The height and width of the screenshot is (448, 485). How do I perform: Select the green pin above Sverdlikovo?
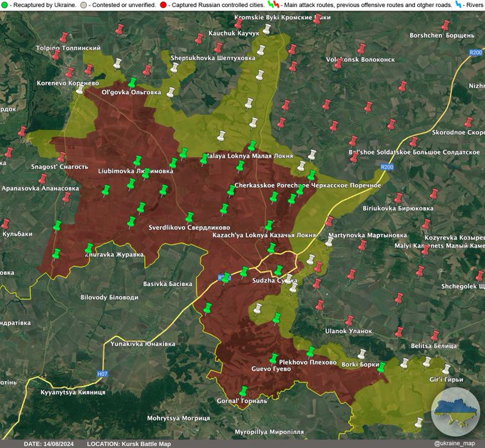pos(189,218)
